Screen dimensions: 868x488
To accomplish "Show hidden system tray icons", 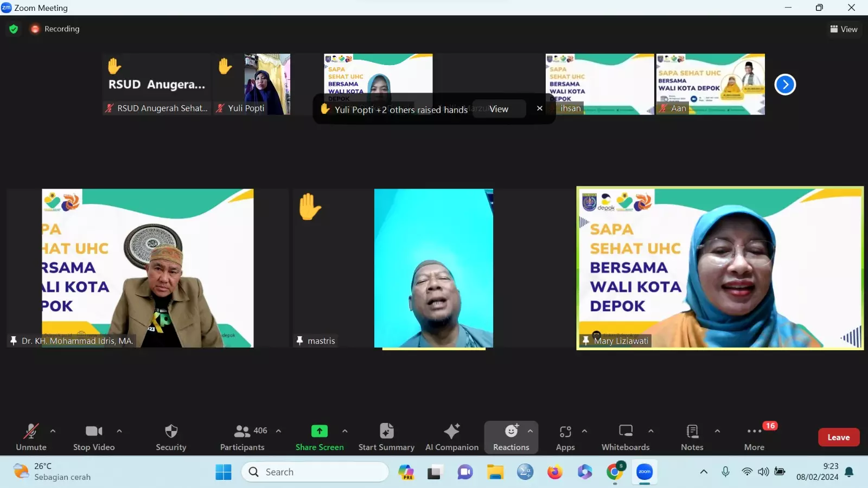I will (704, 472).
